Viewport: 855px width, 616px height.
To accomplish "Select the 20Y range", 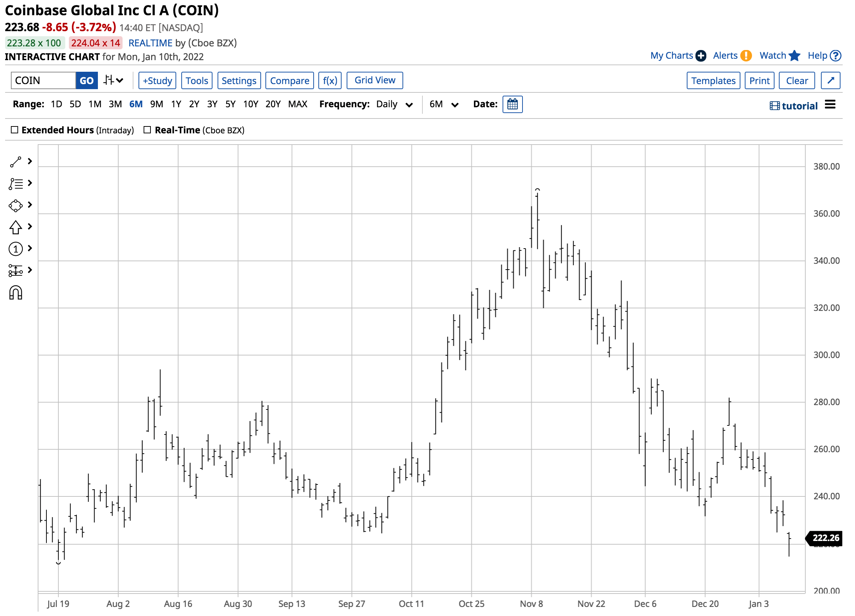I will [273, 104].
